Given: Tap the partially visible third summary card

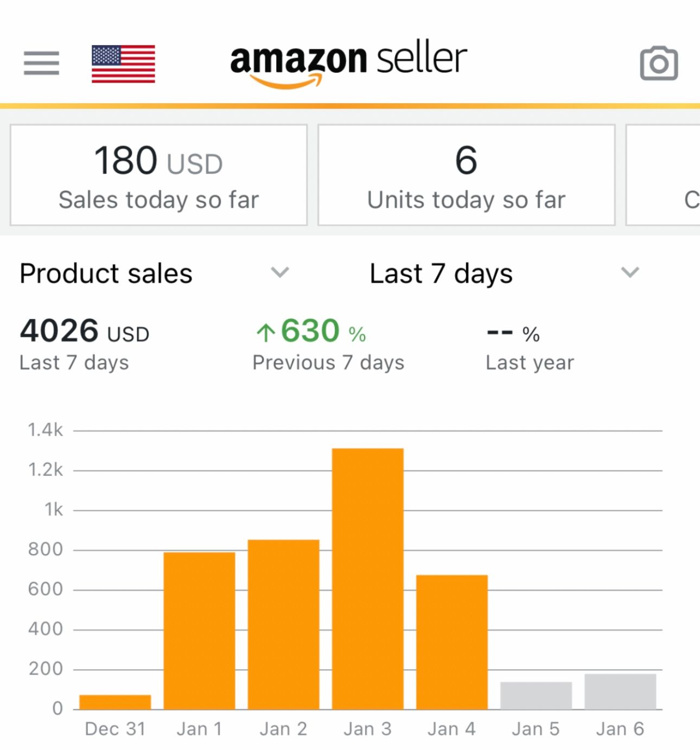Looking at the screenshot, I should point(663,175).
